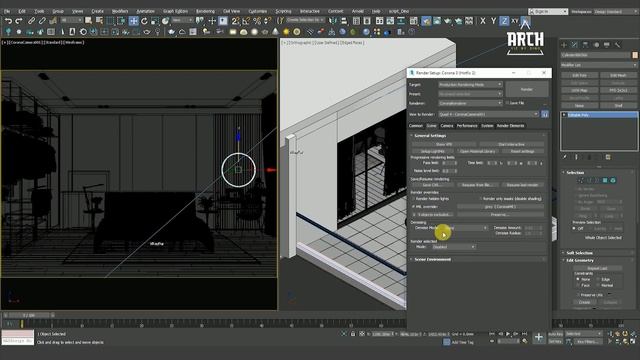The width and height of the screenshot is (640, 360).
Task: Select the Normal constraint radio button
Action: (598, 285)
